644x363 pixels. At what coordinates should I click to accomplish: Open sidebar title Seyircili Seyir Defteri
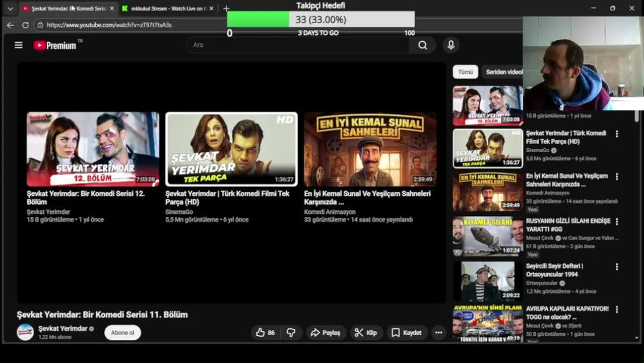[554, 270]
